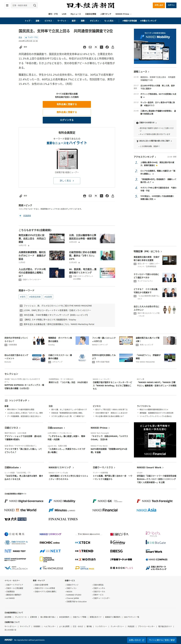This screenshot has width=181, height=644.
Task: Click the note n icon above 関連トピック
Action: coord(96,196)
